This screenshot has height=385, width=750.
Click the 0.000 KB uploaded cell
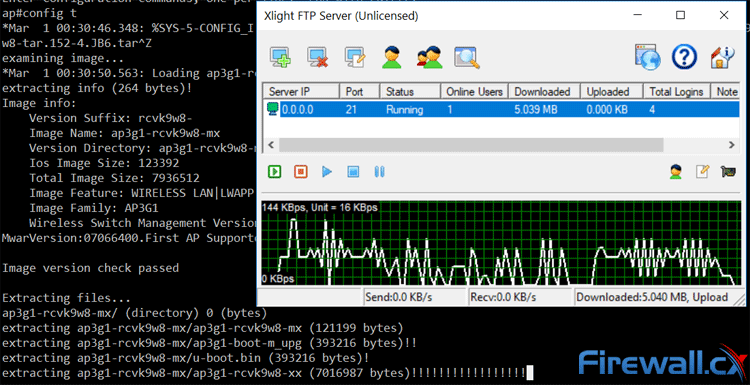[607, 110]
